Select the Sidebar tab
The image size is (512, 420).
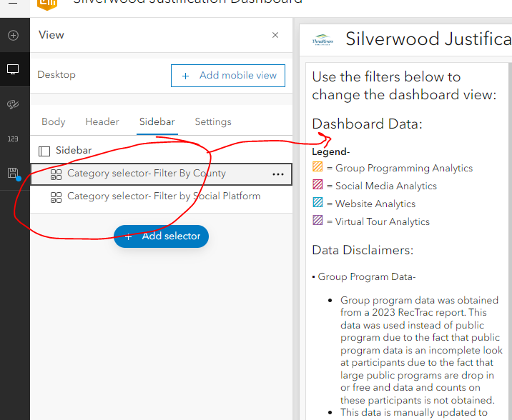click(157, 121)
